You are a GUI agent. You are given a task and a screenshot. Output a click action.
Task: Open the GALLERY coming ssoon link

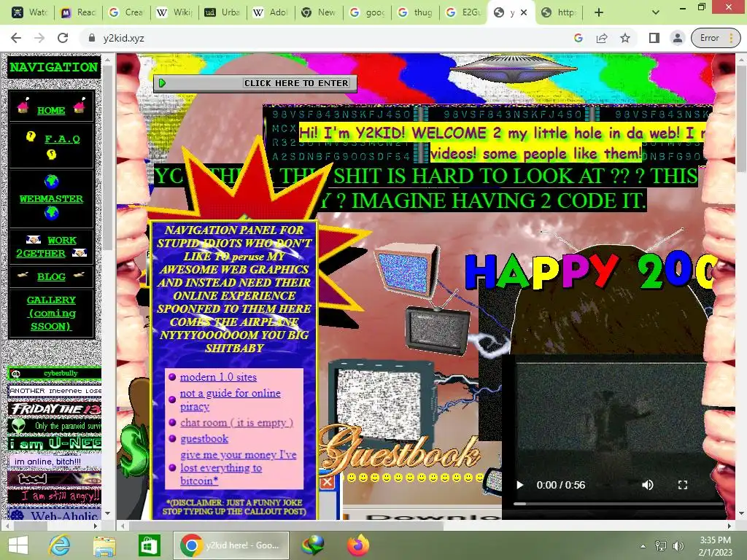click(52, 314)
